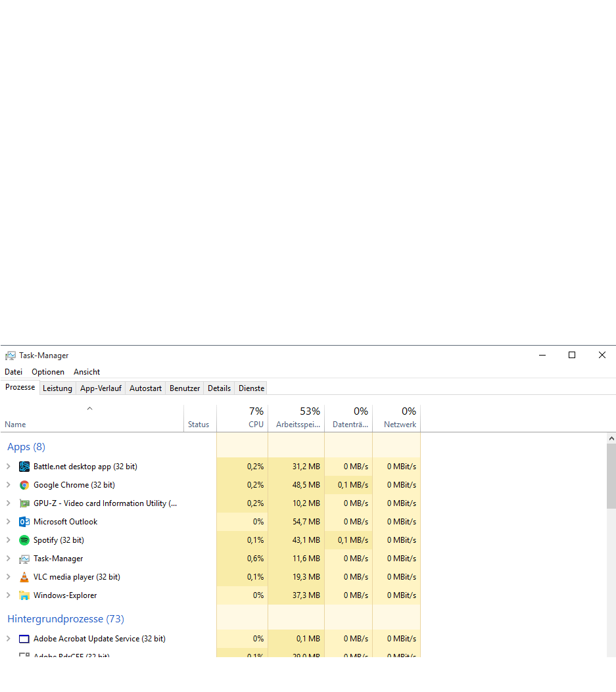Minimize the Task-Manager window

pyautogui.click(x=542, y=355)
